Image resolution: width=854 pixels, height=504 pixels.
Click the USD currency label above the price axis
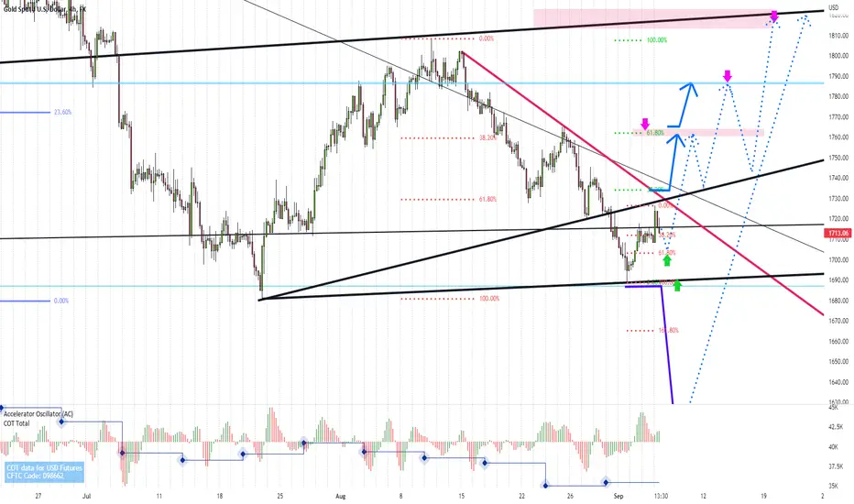(833, 7)
